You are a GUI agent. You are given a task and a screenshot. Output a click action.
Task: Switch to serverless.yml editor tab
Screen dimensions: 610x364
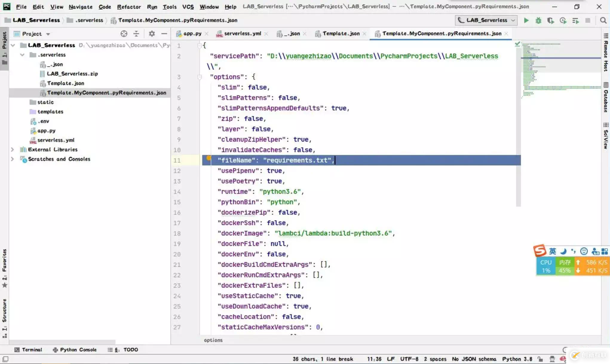point(242,34)
